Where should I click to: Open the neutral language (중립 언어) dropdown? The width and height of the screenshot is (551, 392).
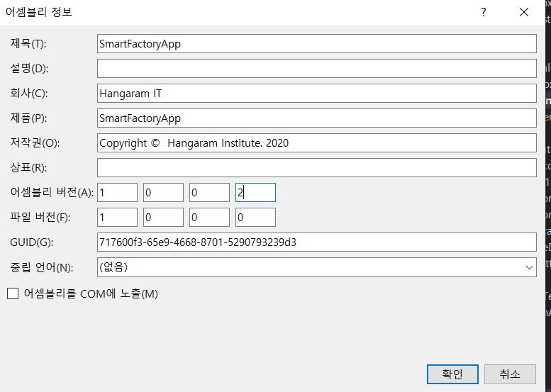click(316, 267)
